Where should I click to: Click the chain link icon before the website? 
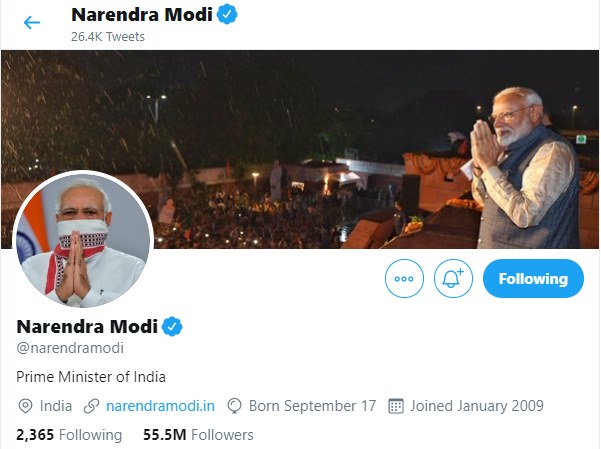pyautogui.click(x=92, y=406)
